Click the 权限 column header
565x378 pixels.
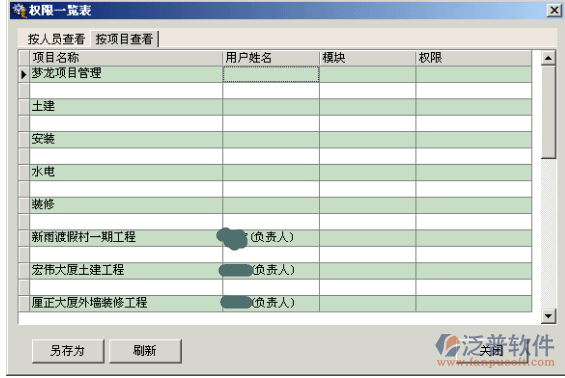click(x=473, y=58)
